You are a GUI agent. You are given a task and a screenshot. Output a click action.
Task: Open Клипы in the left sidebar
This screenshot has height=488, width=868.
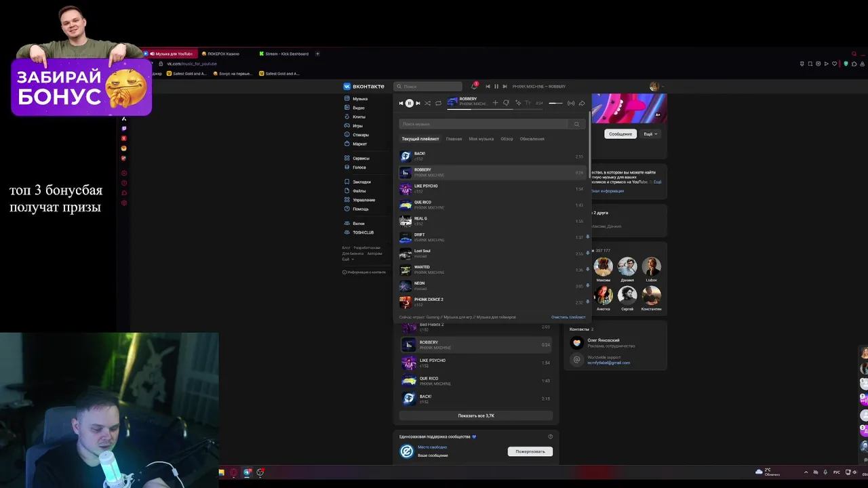click(355, 117)
